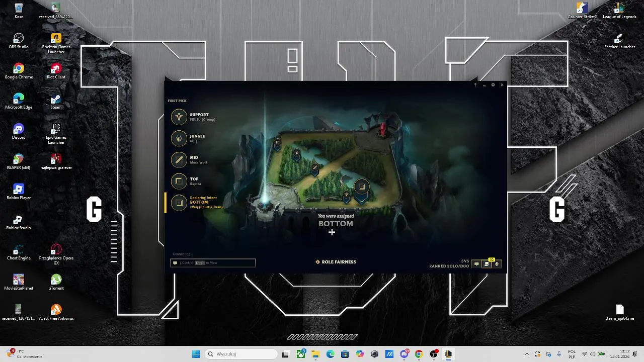Viewport: 644px width, 362px height.
Task: Open the League client chat bubble button
Action: click(476, 264)
